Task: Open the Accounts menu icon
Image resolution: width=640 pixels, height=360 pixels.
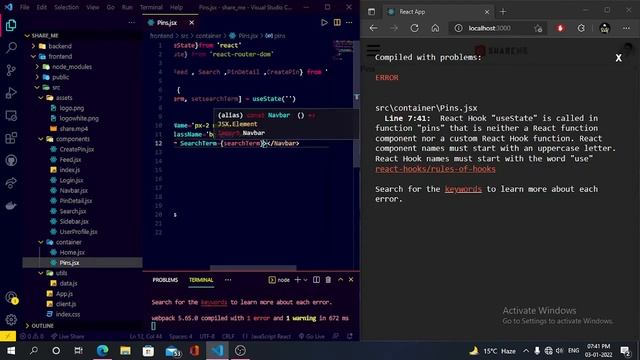Action: [11, 298]
